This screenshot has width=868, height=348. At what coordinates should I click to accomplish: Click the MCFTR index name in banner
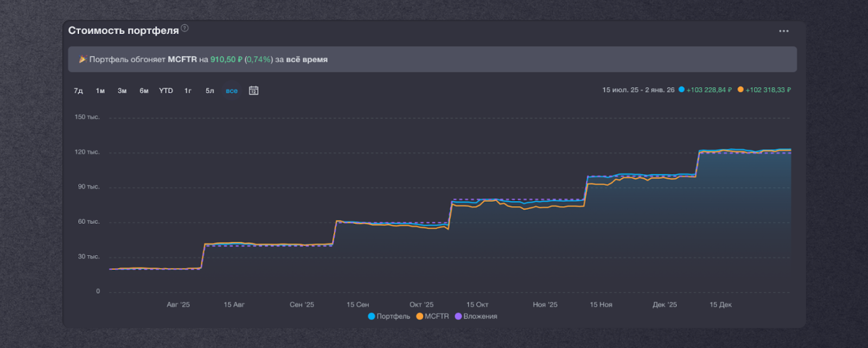182,59
